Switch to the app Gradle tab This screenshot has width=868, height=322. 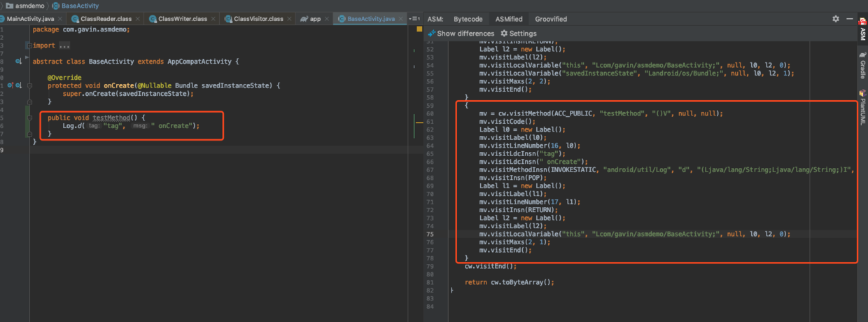[315, 19]
